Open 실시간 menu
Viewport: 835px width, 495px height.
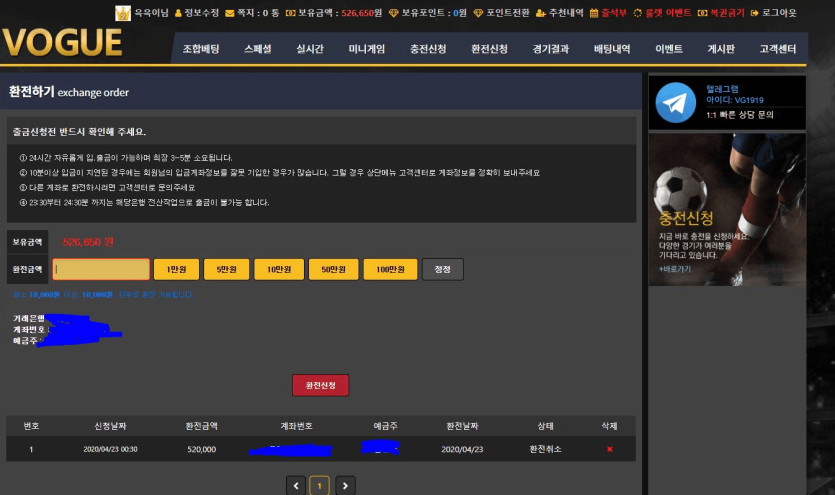pos(310,49)
